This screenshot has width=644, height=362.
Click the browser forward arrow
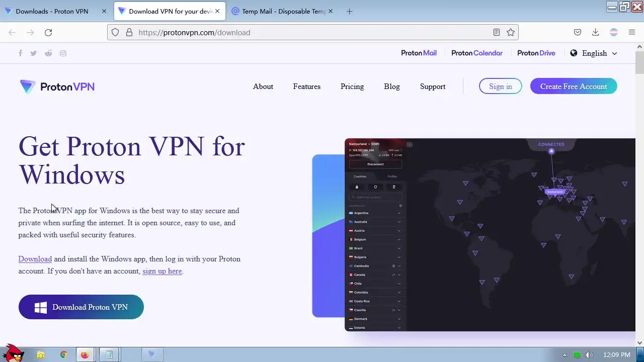[30, 32]
